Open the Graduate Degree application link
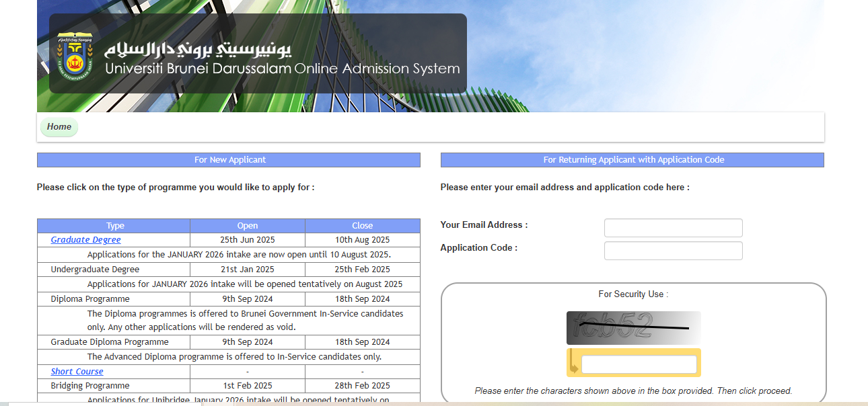 click(86, 240)
